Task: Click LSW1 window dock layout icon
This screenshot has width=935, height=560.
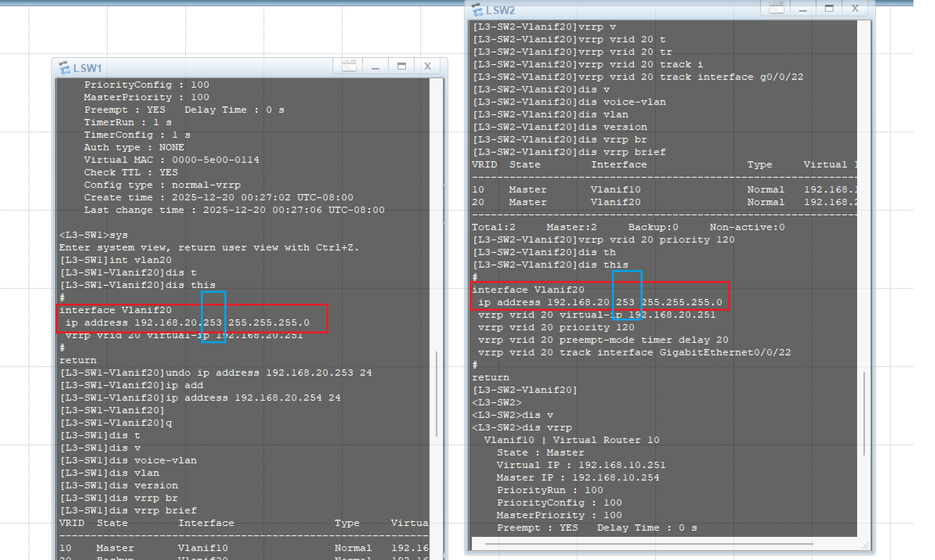Action: [x=349, y=66]
